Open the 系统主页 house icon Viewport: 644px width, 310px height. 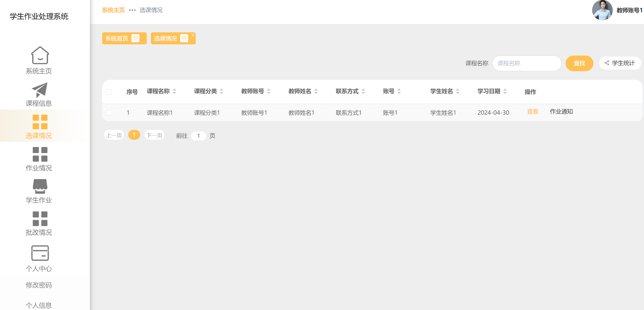click(x=40, y=55)
